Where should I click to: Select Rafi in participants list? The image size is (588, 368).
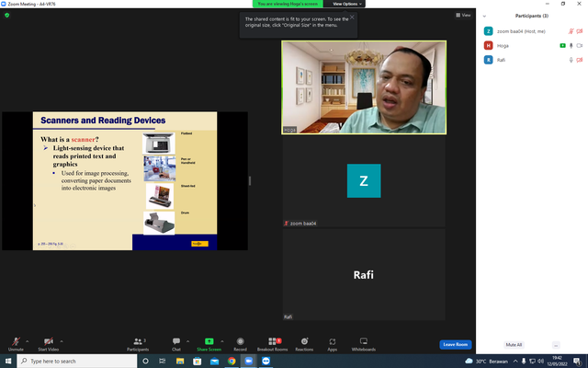click(x=533, y=60)
